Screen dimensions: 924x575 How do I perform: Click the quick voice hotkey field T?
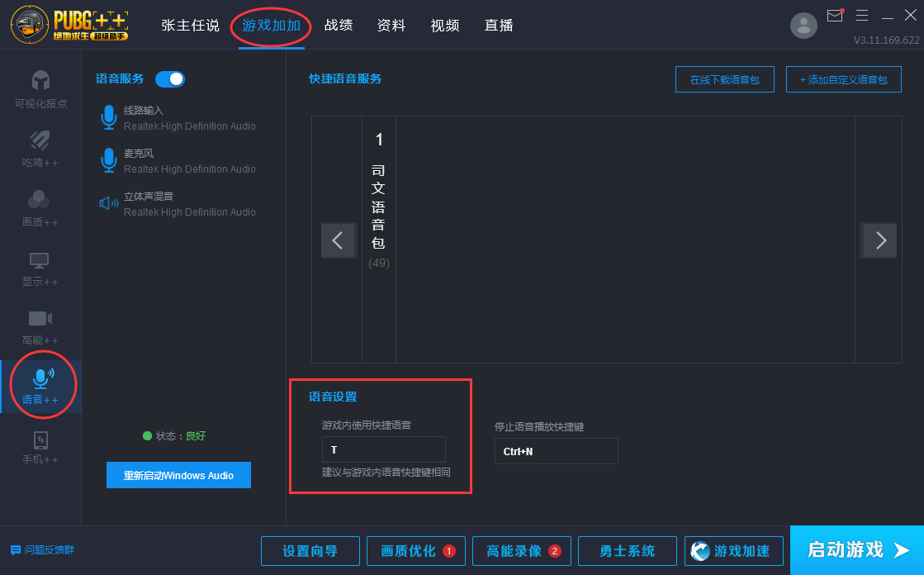point(384,449)
